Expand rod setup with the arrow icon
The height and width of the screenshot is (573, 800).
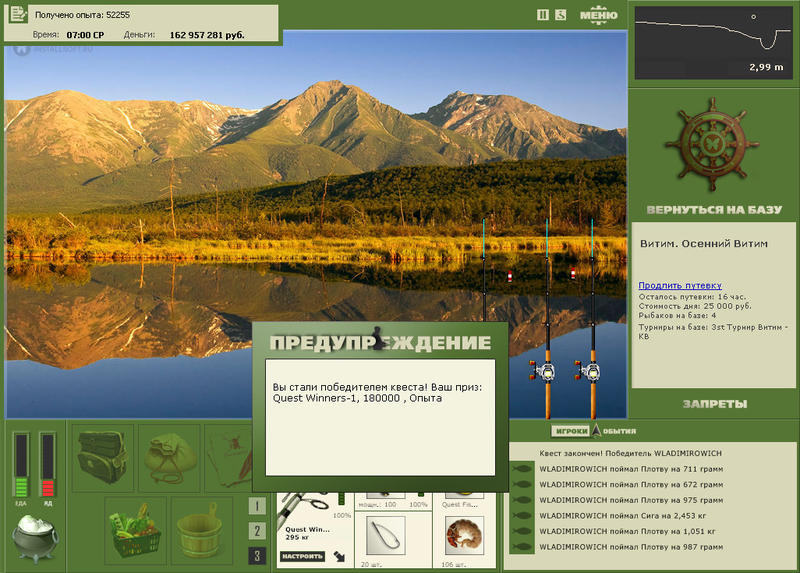(x=339, y=556)
